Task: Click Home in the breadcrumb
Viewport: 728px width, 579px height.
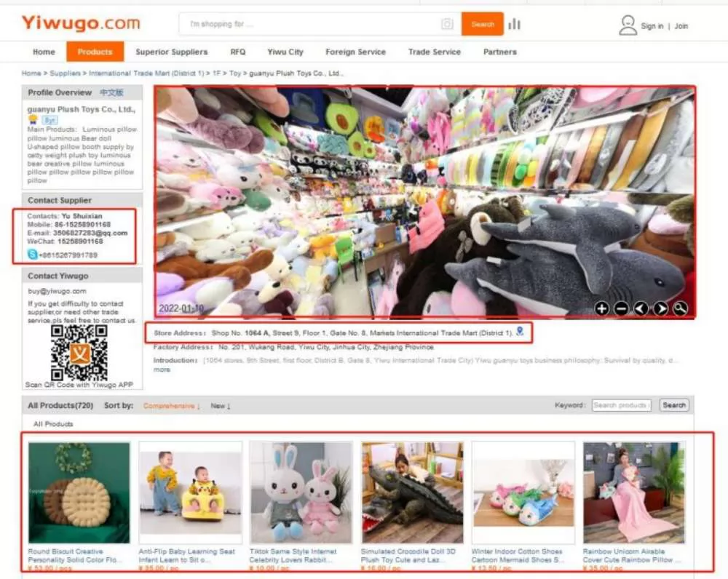Action: pos(31,73)
